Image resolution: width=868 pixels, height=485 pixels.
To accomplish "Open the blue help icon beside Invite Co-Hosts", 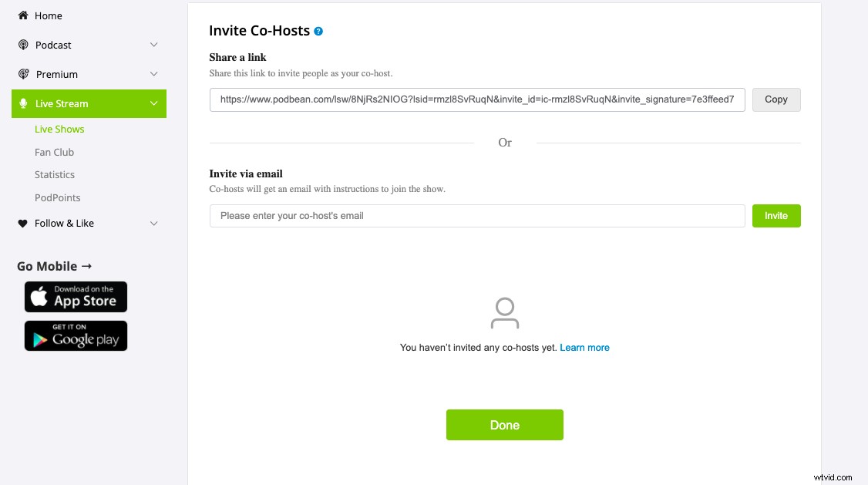I will [x=318, y=32].
